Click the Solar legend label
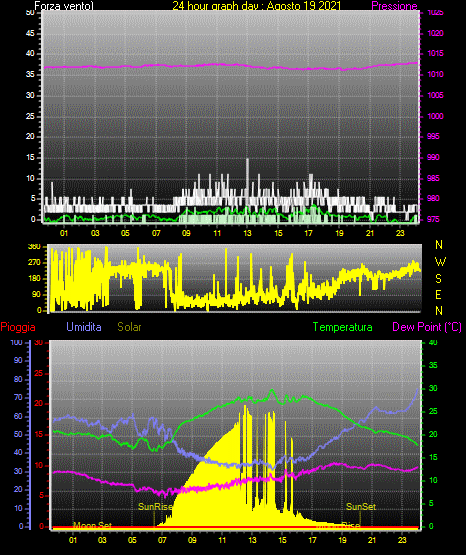466x555 pixels. (x=130, y=327)
